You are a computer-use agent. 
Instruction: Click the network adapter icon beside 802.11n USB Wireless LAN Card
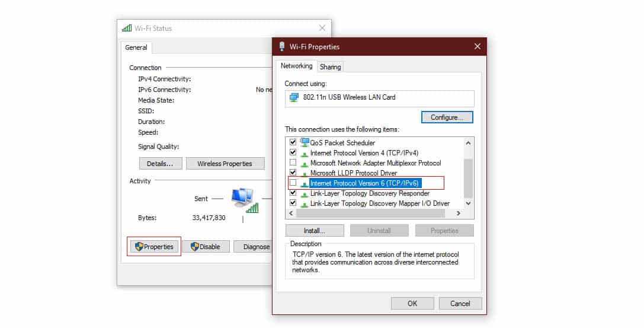pos(294,98)
